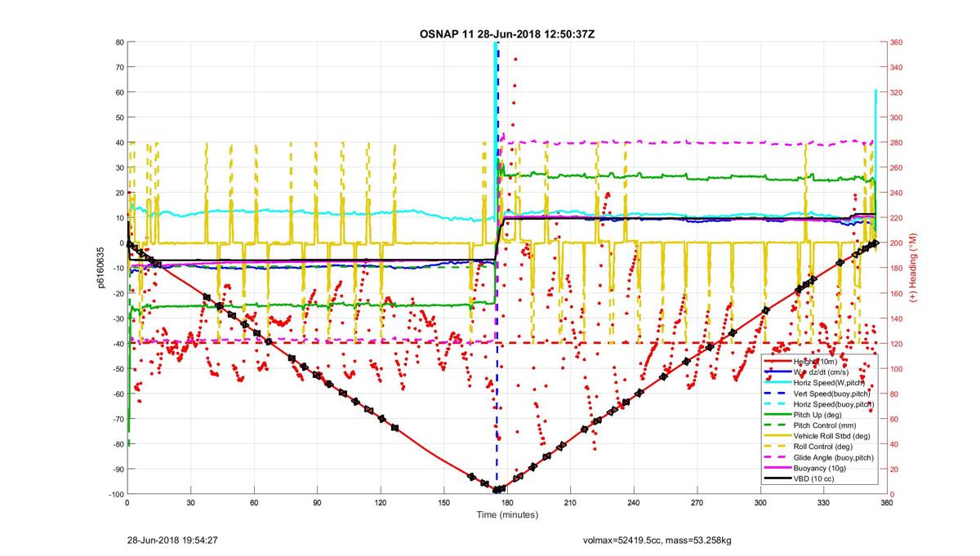
Task: Select the "Glide Angle (buoy,pitch)" legend entry
Action: click(834, 458)
